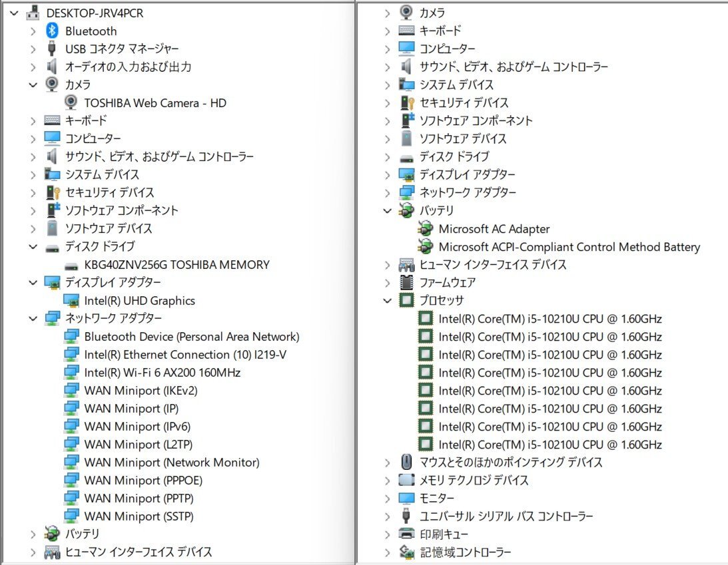
Task: Click the Ethernet Connection I219-V icon
Action: (71, 355)
